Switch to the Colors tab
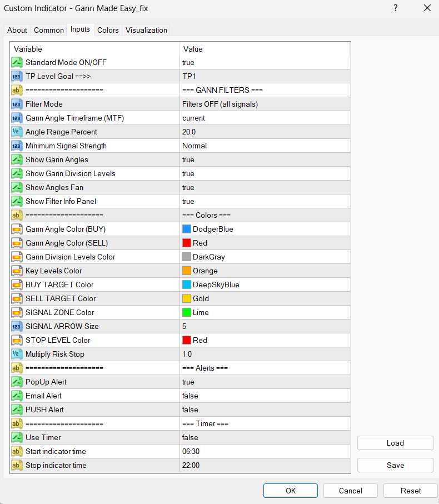Viewport: 439px width, 504px height. (108, 30)
